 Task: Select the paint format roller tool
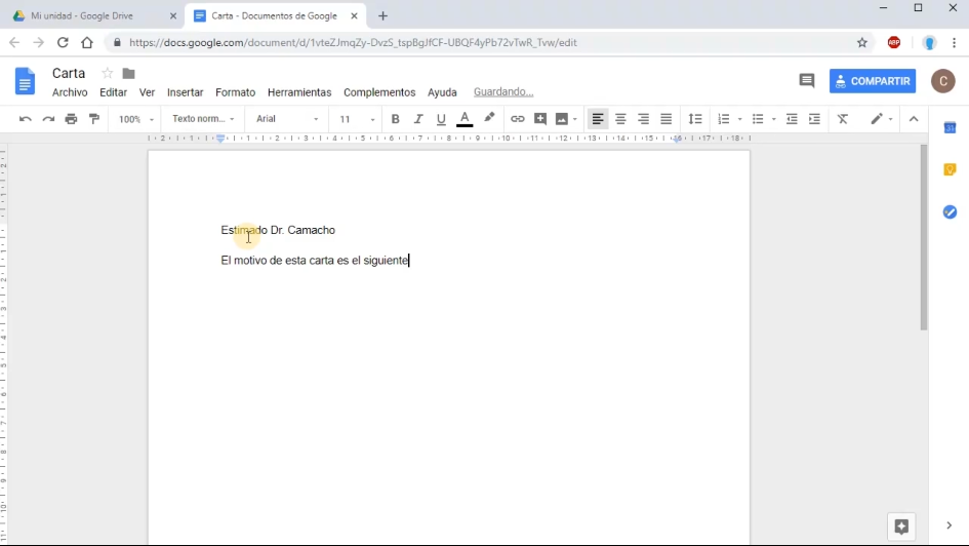[95, 119]
